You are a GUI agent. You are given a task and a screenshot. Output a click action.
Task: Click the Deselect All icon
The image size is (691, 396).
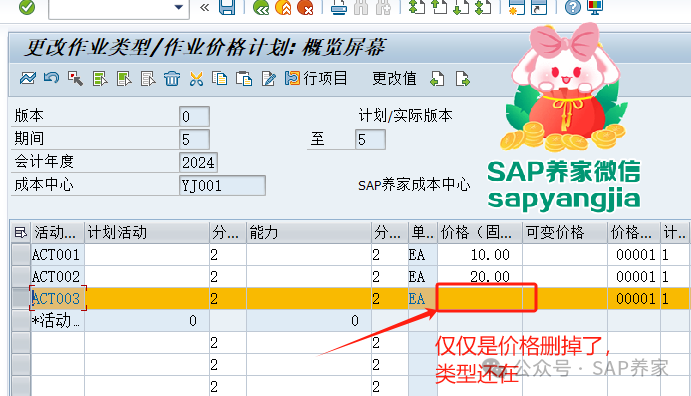[x=148, y=79]
